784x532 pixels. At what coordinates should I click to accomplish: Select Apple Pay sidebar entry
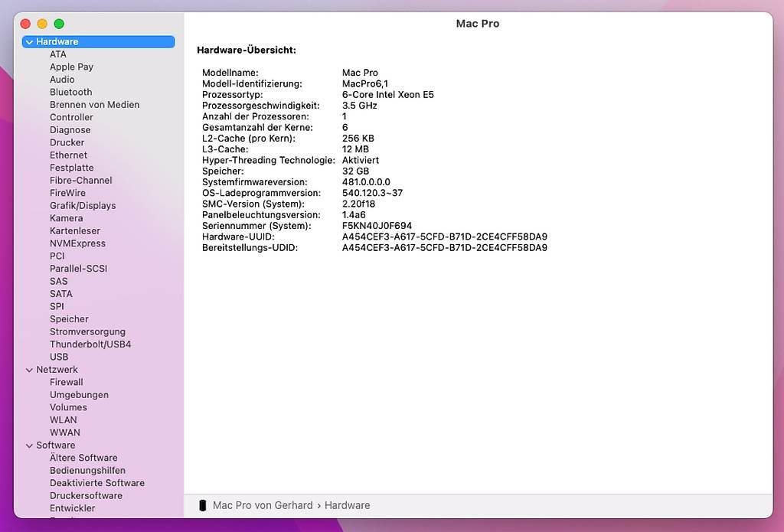coord(71,67)
